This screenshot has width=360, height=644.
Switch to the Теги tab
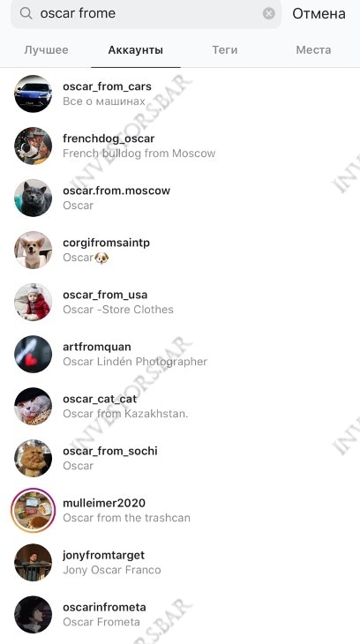tap(225, 50)
